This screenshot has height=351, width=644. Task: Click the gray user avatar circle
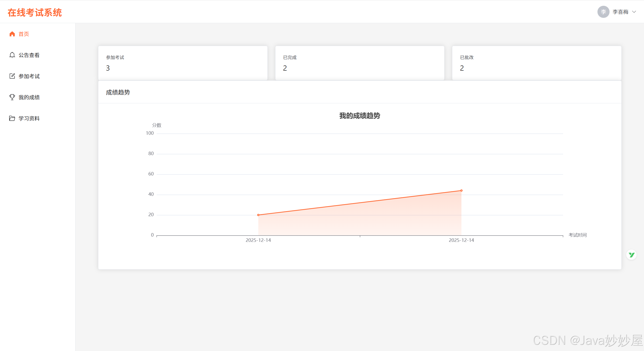(603, 12)
